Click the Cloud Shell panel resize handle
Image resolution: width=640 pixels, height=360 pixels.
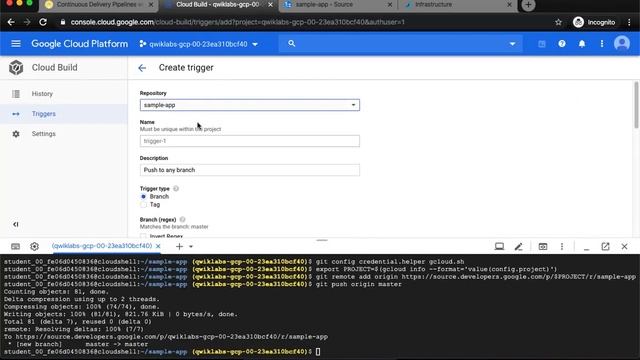coord(322,240)
